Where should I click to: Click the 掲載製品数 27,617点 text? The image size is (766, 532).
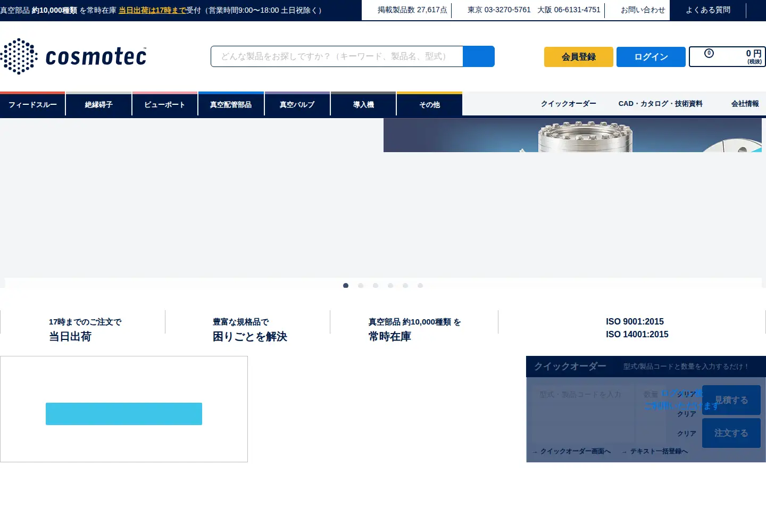click(412, 10)
